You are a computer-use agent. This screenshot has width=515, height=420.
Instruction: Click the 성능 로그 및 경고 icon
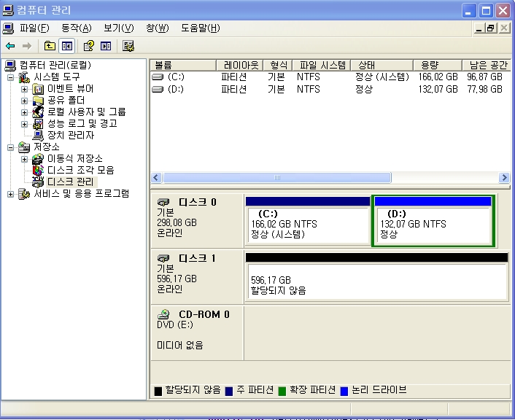click(38, 124)
